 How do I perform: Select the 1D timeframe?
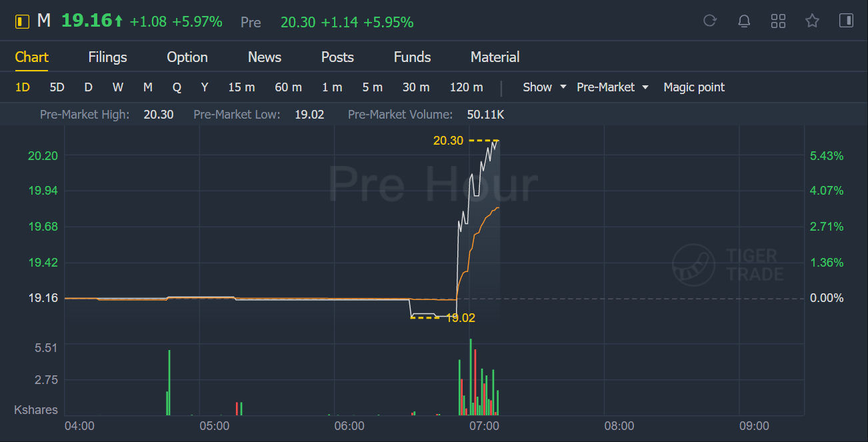pyautogui.click(x=23, y=87)
